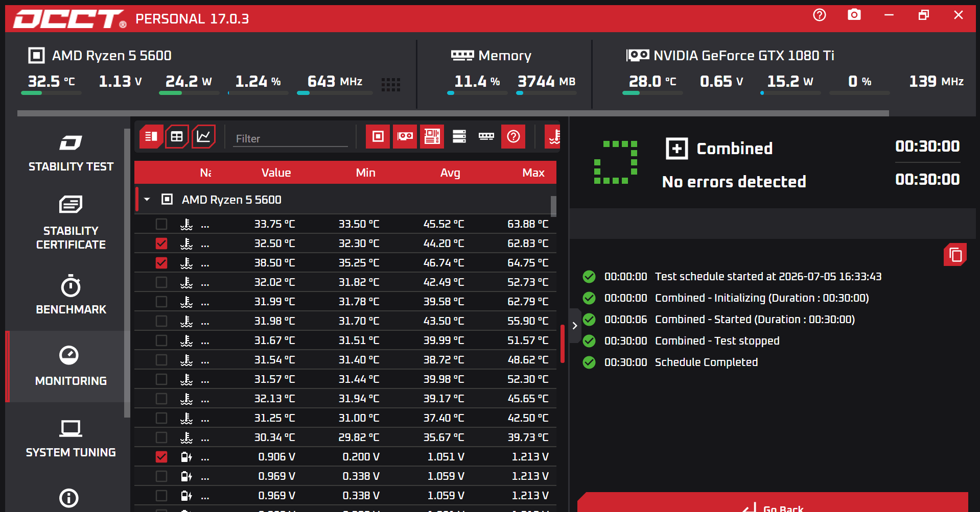The image size is (980, 512).
Task: Collapse the AMD Ryzen 5 5600 sensor group
Action: click(147, 200)
